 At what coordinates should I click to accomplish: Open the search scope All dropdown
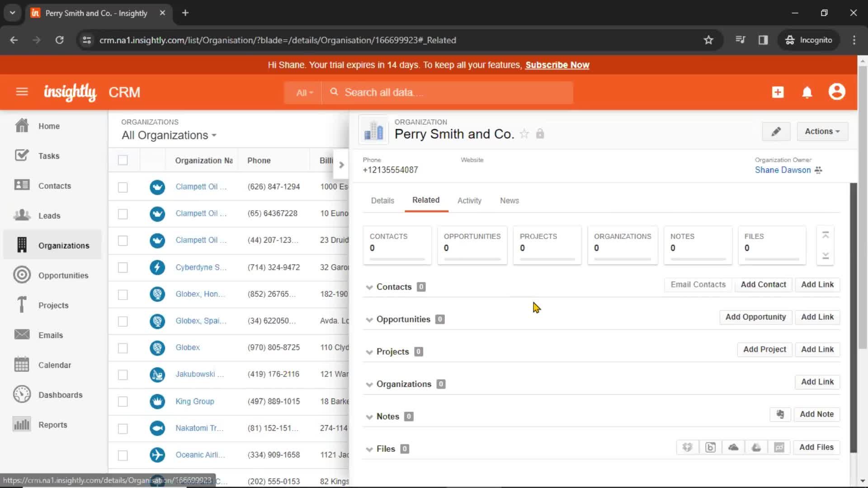(304, 93)
